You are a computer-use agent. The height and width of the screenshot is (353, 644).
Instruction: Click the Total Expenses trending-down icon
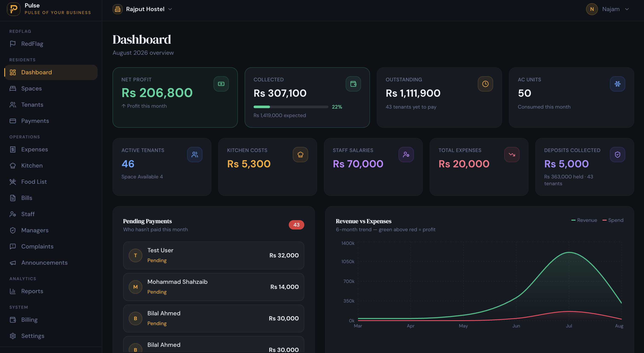coord(511,155)
